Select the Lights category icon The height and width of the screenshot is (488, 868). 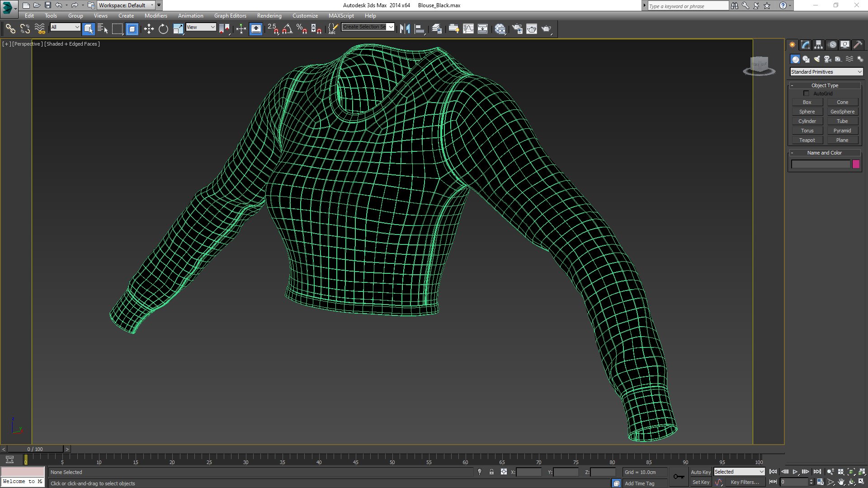[x=817, y=59]
